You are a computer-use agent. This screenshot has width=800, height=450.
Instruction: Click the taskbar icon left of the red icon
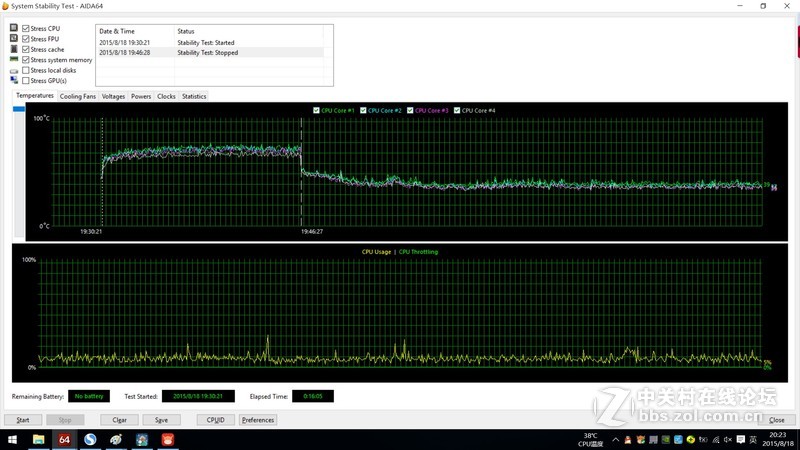tap(142, 439)
